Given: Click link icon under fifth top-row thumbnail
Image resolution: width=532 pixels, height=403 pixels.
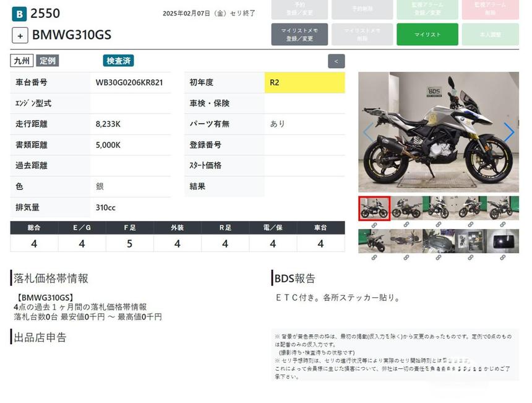Looking at the screenshot, I should [502, 225].
